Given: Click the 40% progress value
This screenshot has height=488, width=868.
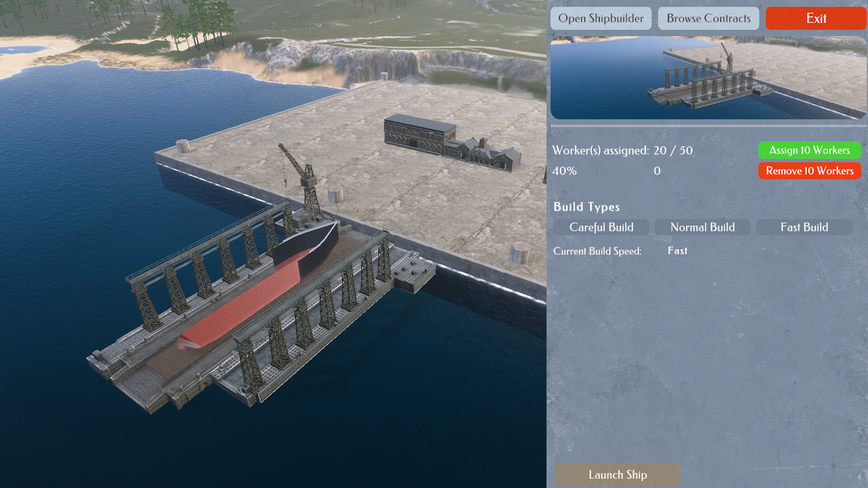Looking at the screenshot, I should click(x=565, y=171).
